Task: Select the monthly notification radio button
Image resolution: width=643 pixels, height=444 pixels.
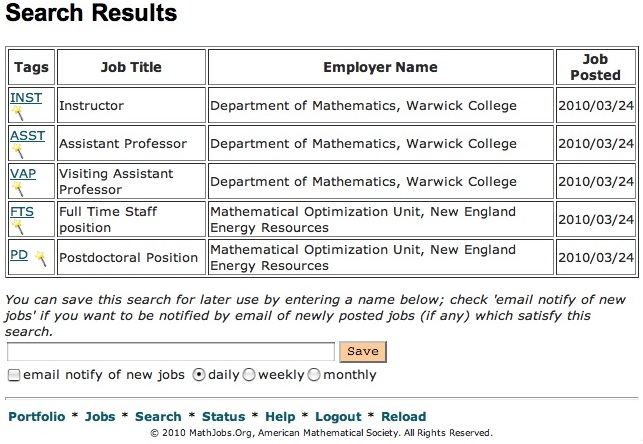Action: pyautogui.click(x=314, y=375)
